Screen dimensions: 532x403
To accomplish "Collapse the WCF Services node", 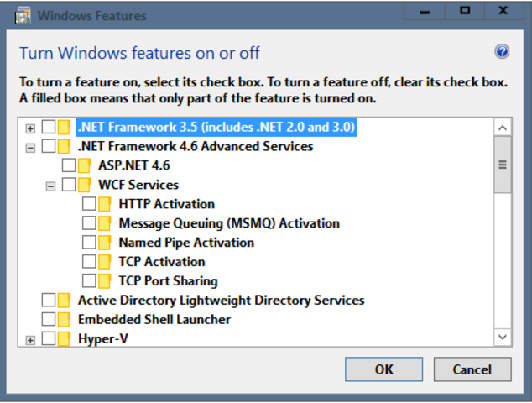I will point(50,186).
